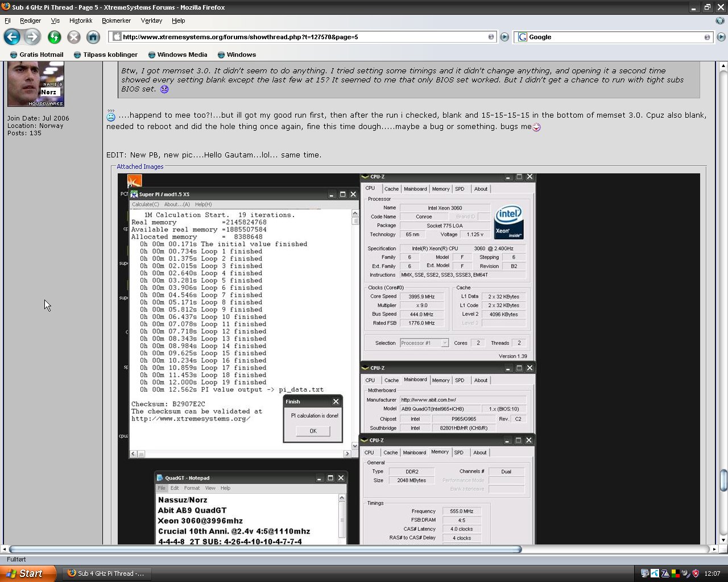Click the vertical scrollbar down arrow
728x582 pixels.
point(723,540)
